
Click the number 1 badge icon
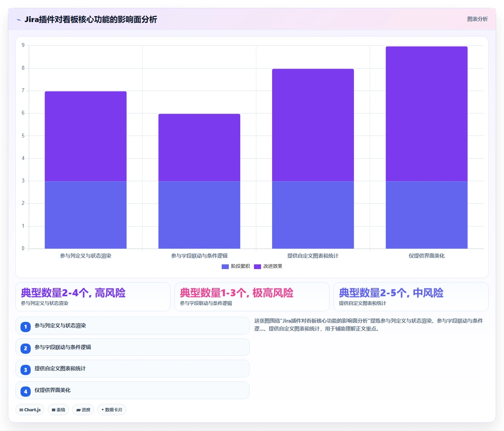click(26, 327)
